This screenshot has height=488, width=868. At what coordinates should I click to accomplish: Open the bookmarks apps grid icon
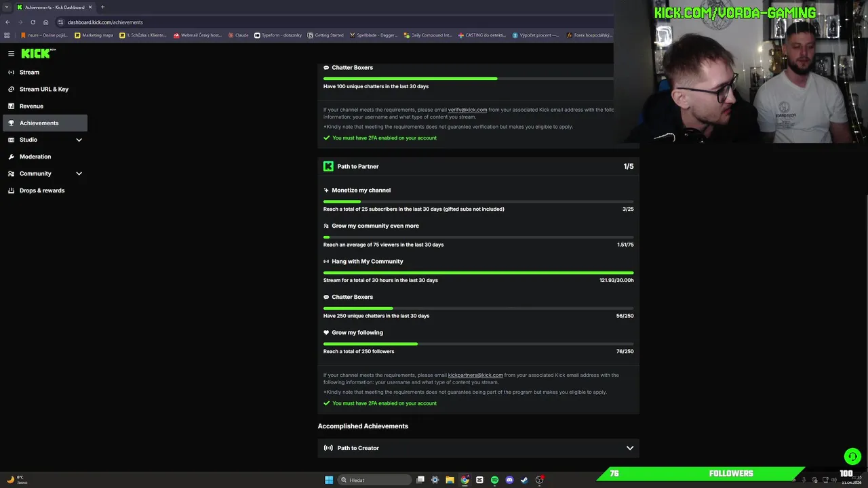(7, 35)
